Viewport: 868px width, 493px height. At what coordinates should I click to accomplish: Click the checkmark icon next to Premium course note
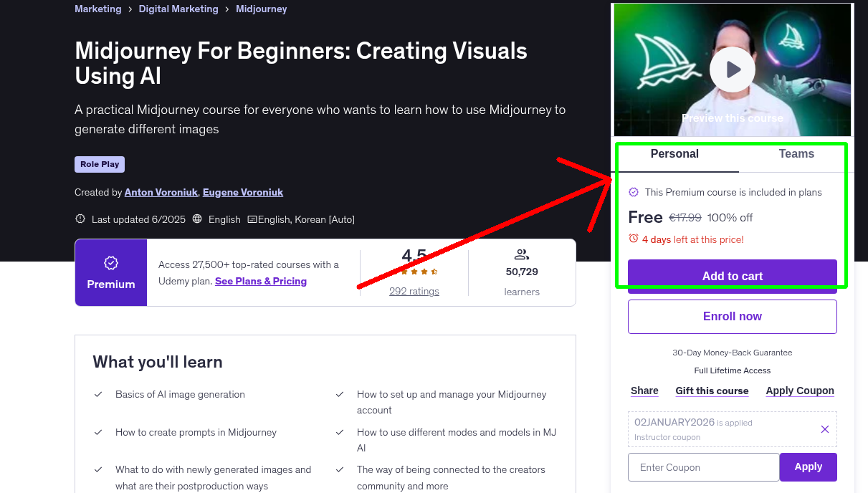[x=634, y=192]
